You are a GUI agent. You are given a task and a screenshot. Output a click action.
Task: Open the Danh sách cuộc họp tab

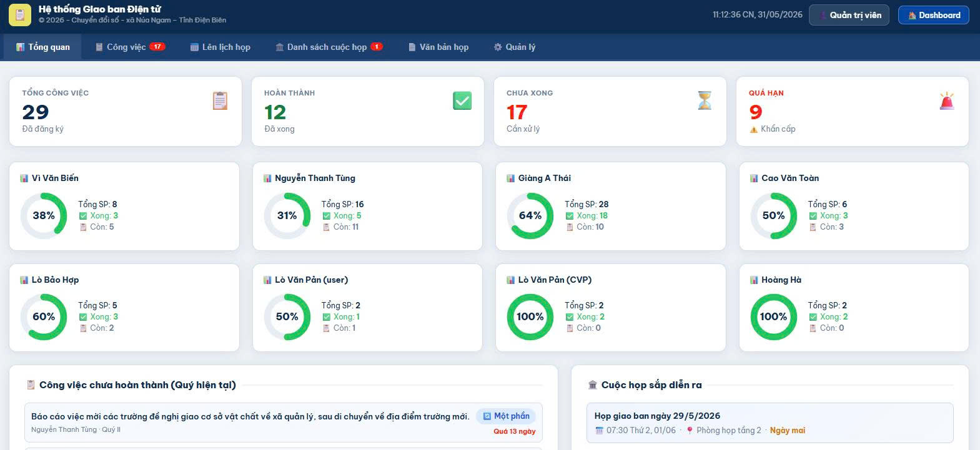tap(329, 47)
